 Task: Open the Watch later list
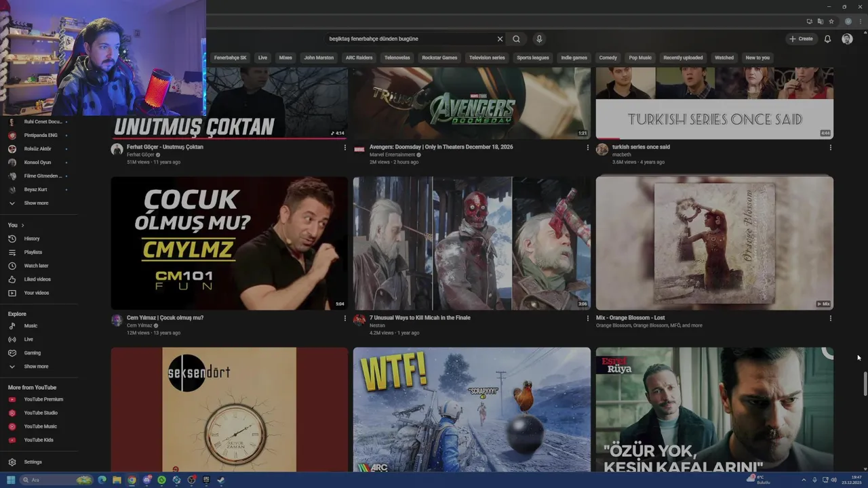36,266
